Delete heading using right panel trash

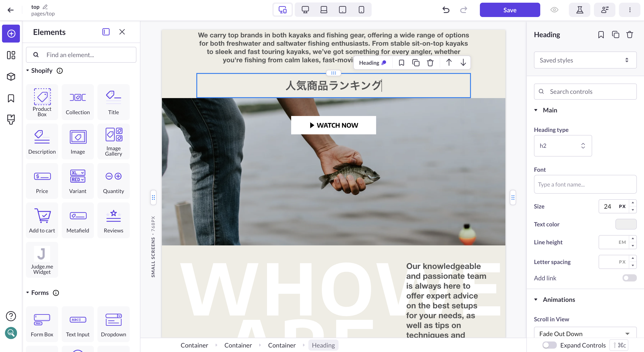click(630, 34)
